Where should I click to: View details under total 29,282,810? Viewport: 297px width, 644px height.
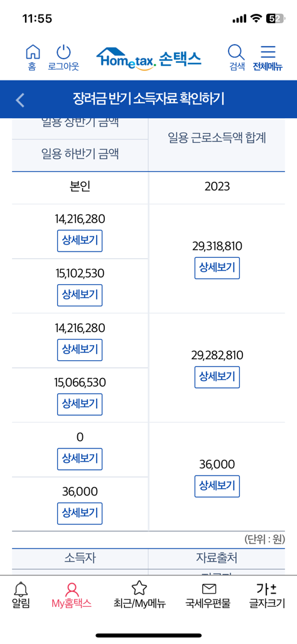coord(217,377)
